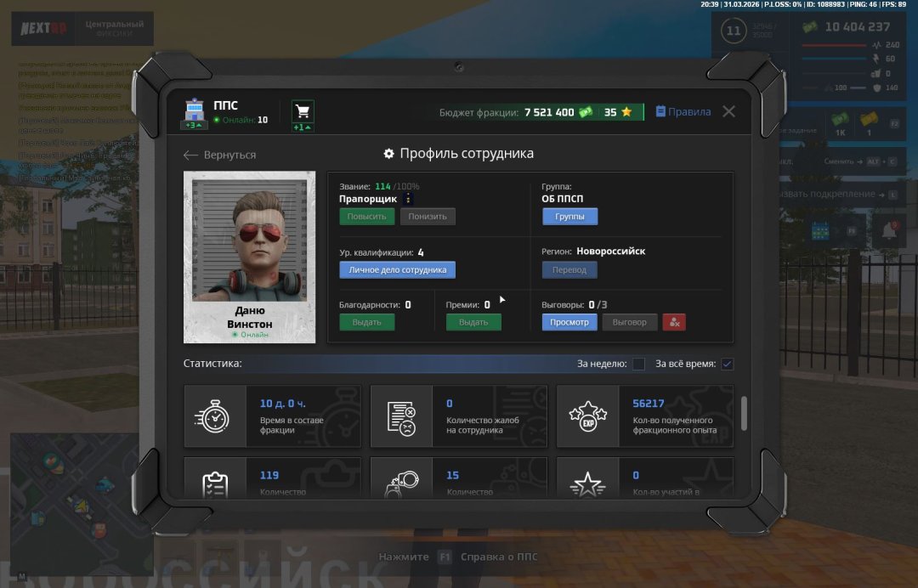The image size is (918, 588).
Task: Click the EXP stars experience icon
Action: pos(588,416)
